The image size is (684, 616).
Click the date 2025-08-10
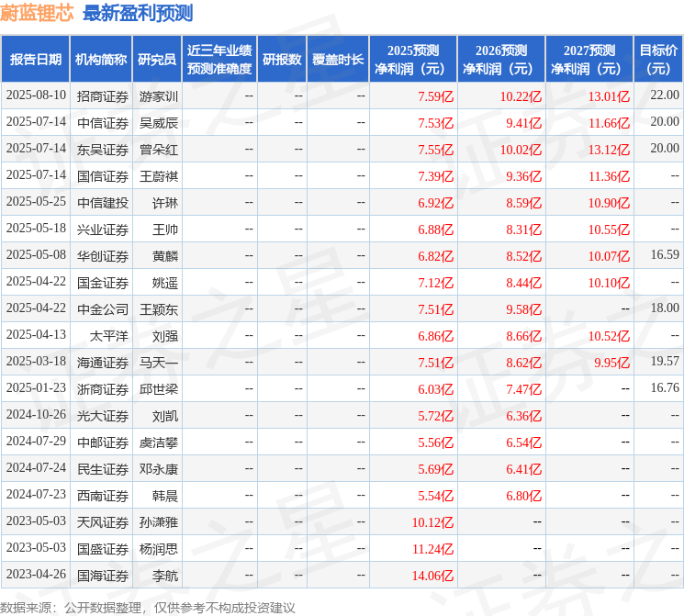tap(36, 95)
